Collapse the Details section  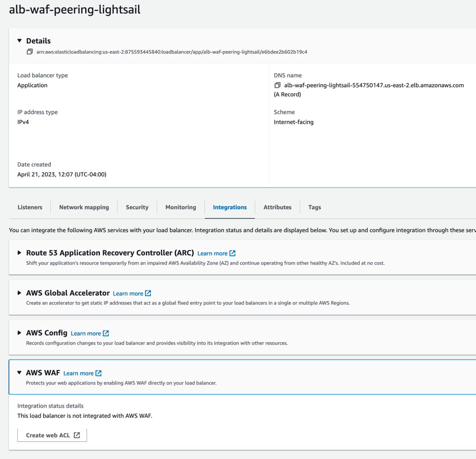[x=20, y=41]
